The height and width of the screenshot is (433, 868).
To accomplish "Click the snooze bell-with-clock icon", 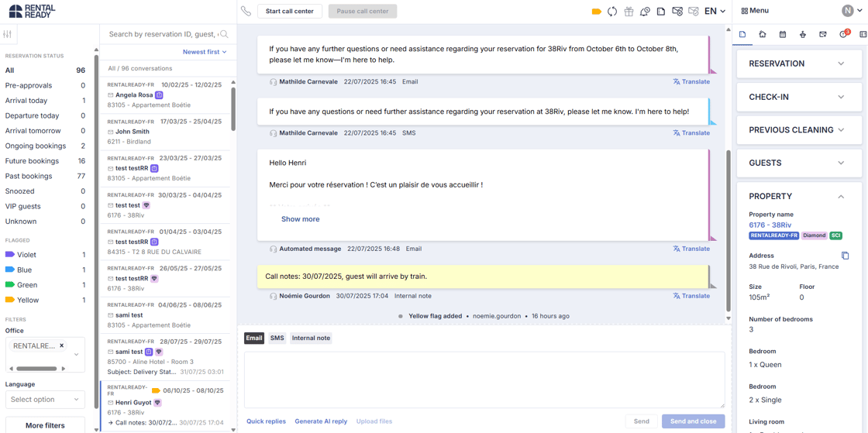I will click(644, 11).
